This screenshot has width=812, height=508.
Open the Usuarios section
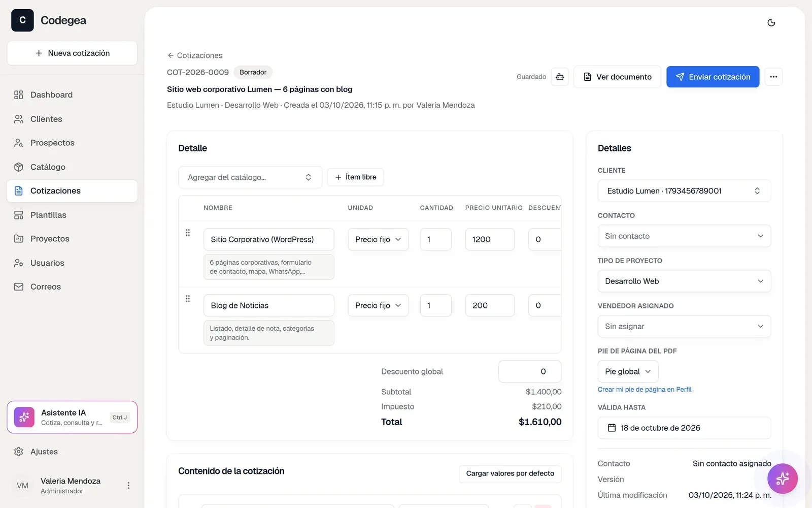[72, 263]
